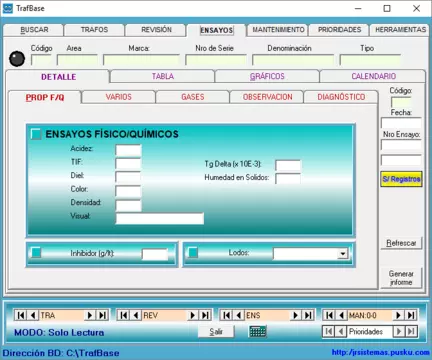Image resolution: width=432 pixels, height=360 pixels.
Task: Switch to the REVISIÓN tab
Action: point(156,30)
